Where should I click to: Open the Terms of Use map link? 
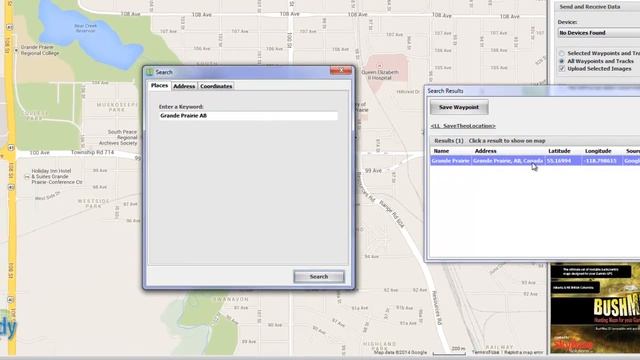(485, 352)
